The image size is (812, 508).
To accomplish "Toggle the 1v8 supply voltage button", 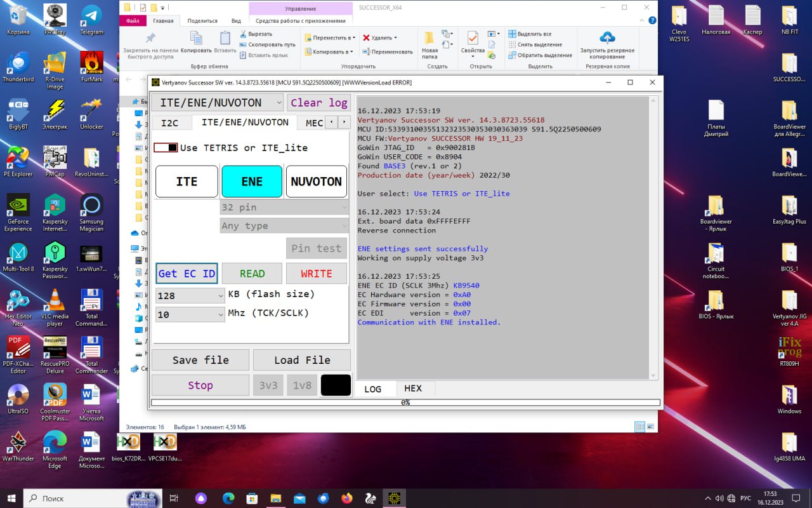I will pyautogui.click(x=302, y=385).
